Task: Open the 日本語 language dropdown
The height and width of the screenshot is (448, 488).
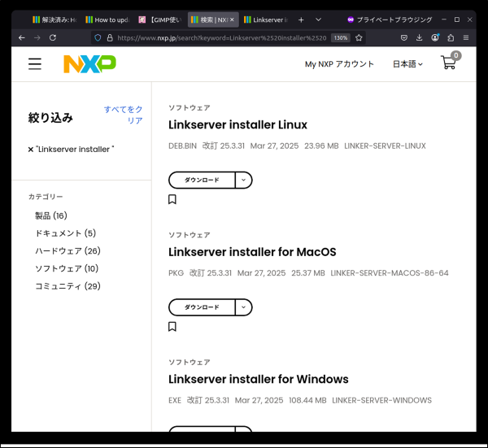Action: (407, 64)
